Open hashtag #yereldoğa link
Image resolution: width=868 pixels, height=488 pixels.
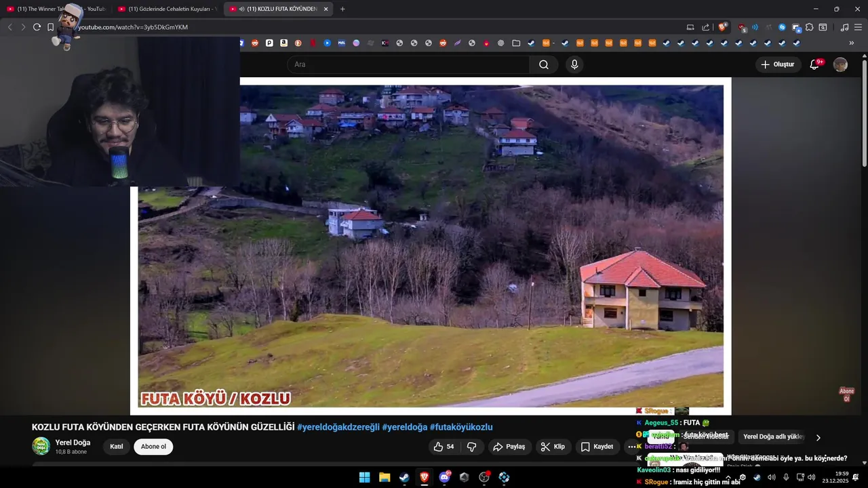pyautogui.click(x=405, y=427)
